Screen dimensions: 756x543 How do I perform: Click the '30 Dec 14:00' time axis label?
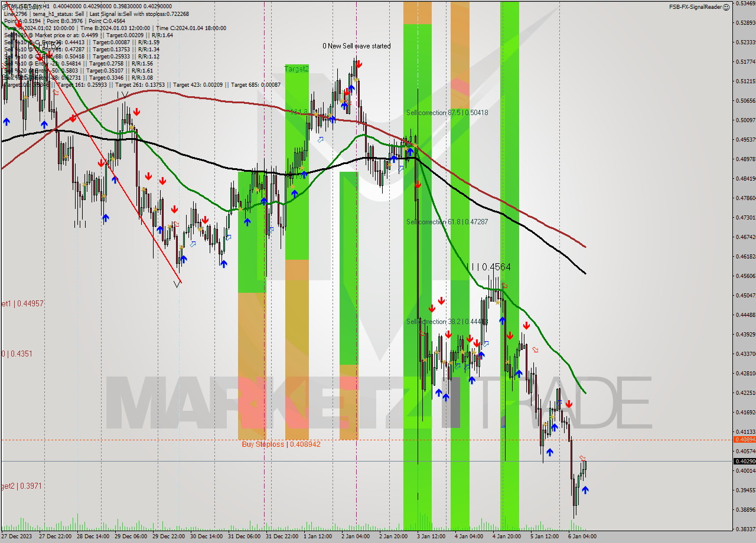[x=206, y=537]
